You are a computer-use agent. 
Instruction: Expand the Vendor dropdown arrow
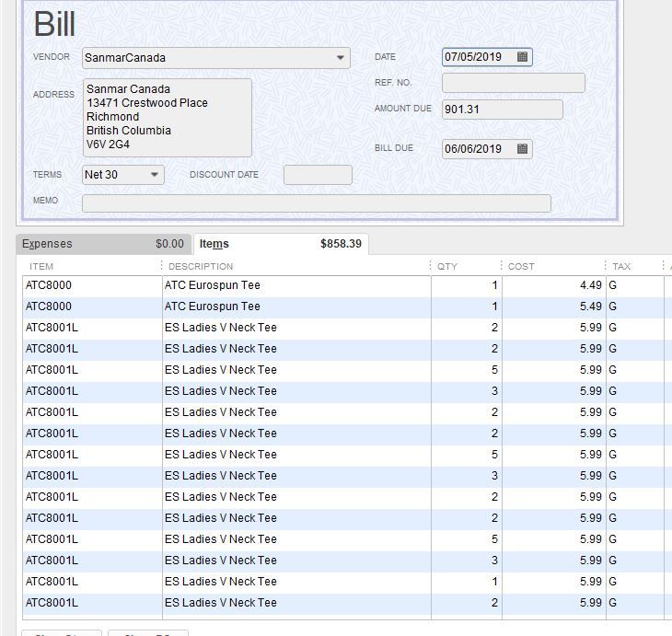coord(341,57)
